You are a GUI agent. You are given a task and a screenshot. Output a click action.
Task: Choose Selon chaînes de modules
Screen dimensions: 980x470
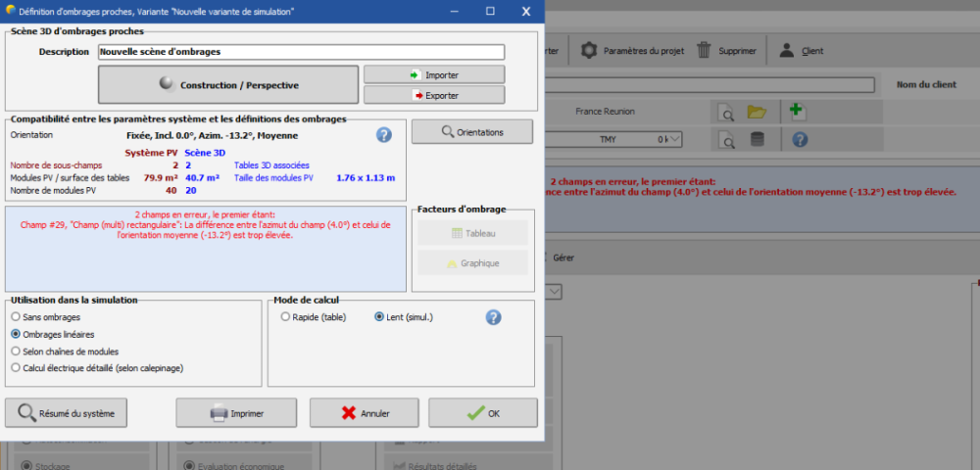[x=16, y=351]
